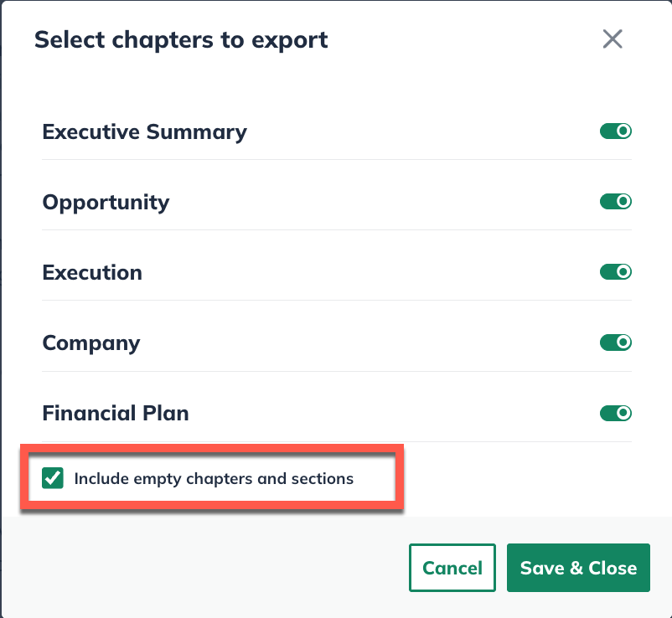This screenshot has height=618, width=672.
Task: Select the Execution chapter label
Action: (x=92, y=272)
